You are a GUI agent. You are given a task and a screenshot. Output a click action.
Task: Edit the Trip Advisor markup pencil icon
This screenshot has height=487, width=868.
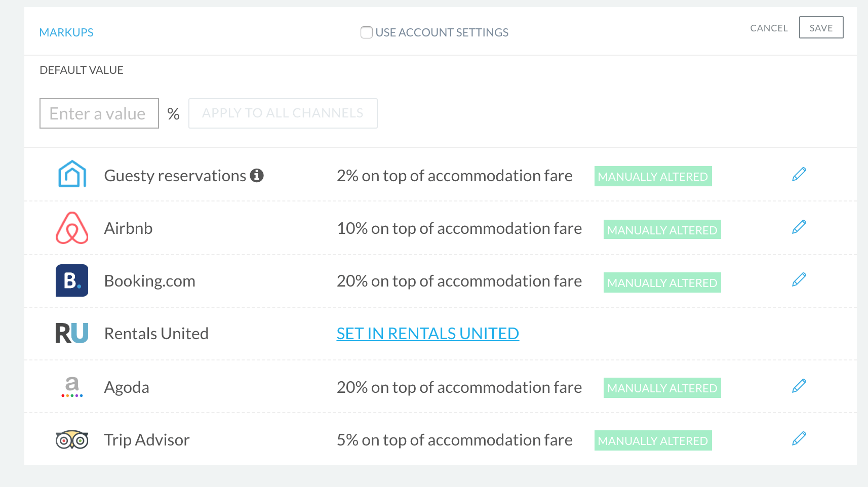click(799, 438)
